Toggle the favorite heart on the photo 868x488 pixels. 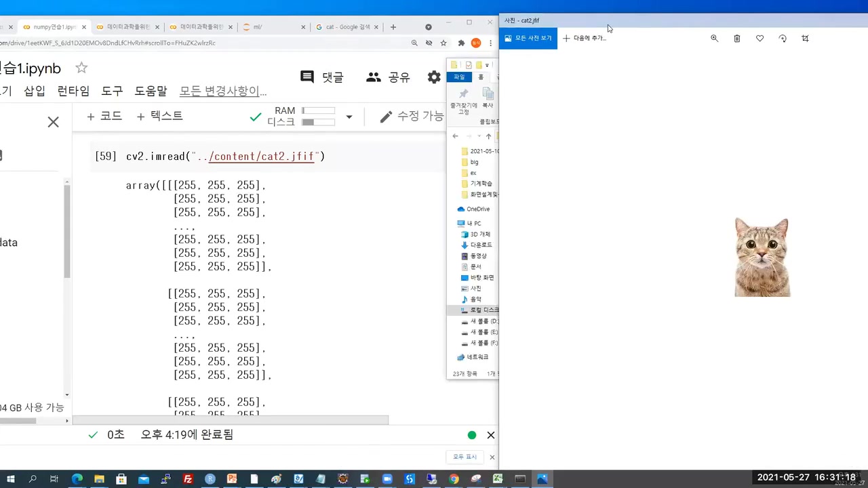click(759, 39)
